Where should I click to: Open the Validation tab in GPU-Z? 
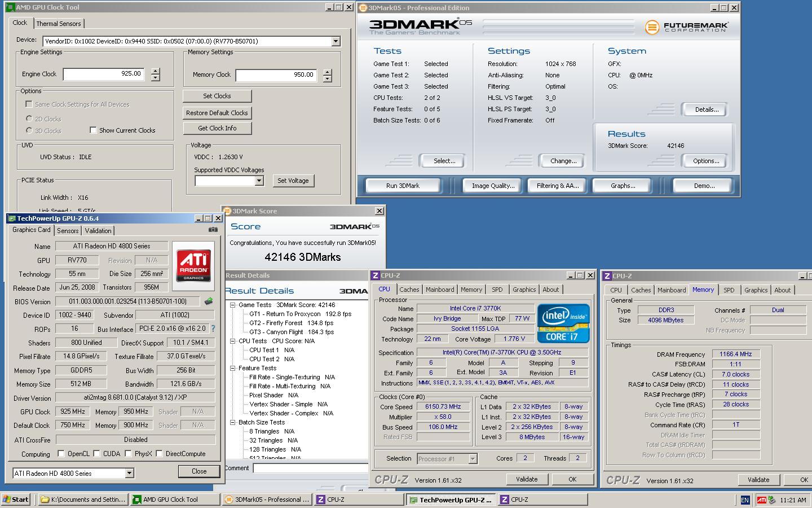[98, 230]
